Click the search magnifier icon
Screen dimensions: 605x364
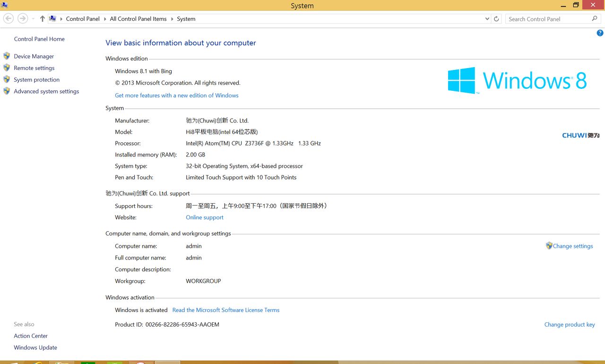595,19
